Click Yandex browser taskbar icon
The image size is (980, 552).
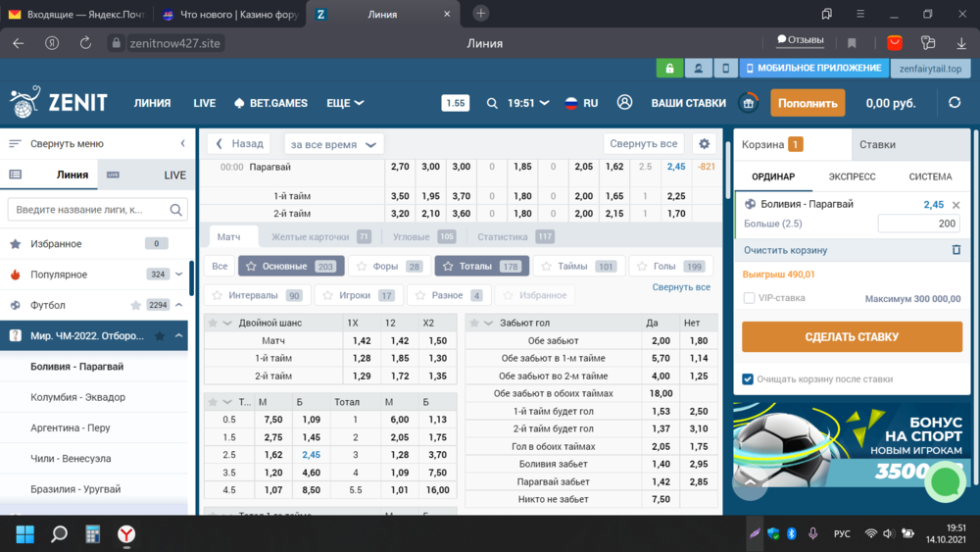point(126,534)
